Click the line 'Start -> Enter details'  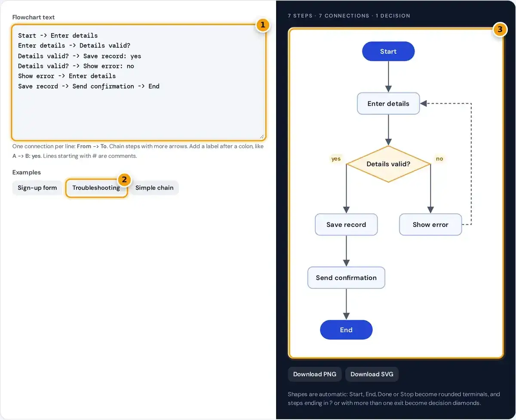click(x=58, y=36)
